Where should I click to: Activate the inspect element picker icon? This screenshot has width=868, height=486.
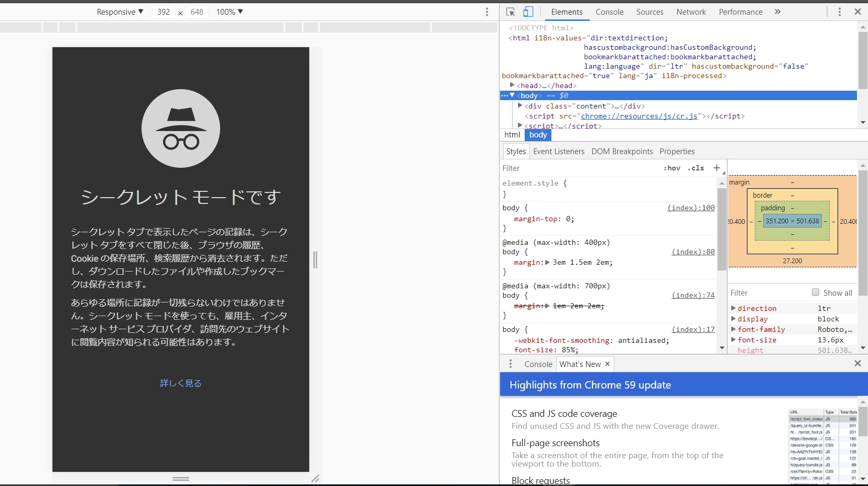point(511,12)
